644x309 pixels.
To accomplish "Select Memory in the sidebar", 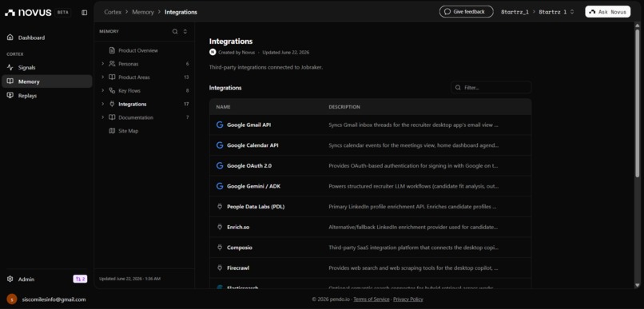I will point(47,81).
